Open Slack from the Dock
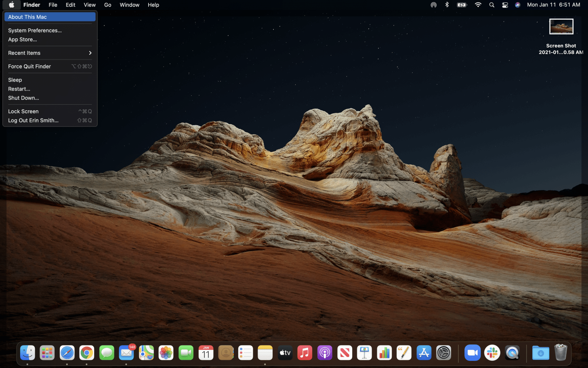588x368 pixels. (492, 353)
